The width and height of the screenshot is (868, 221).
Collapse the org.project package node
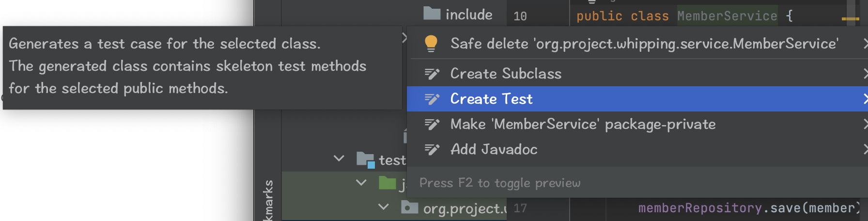pos(384,207)
